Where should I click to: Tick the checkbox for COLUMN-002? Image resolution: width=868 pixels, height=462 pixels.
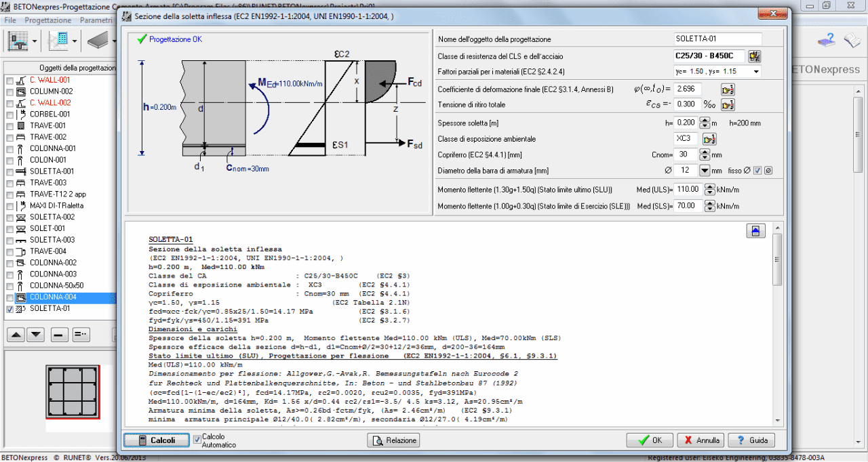pos(9,92)
